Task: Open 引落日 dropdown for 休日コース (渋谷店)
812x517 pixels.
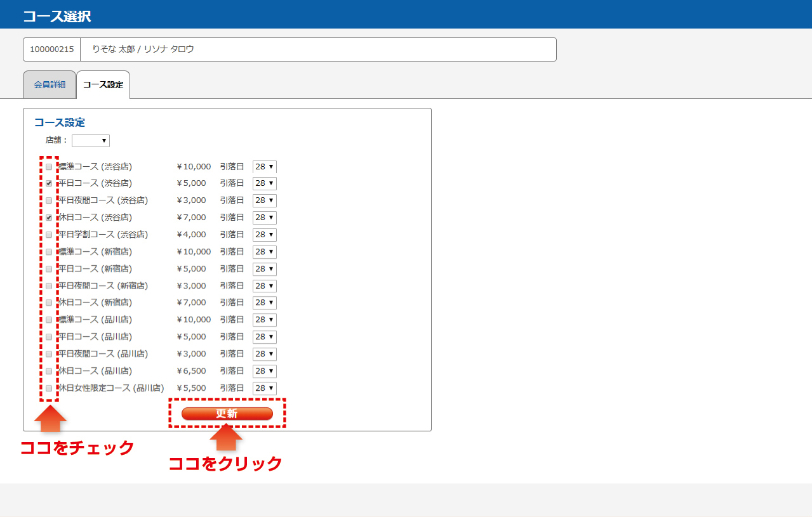Action: (x=265, y=218)
